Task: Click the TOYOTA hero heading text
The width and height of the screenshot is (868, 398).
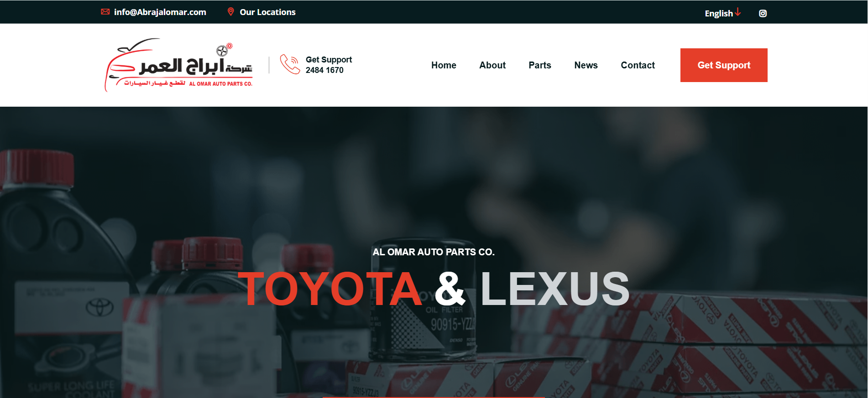Action: (329, 289)
